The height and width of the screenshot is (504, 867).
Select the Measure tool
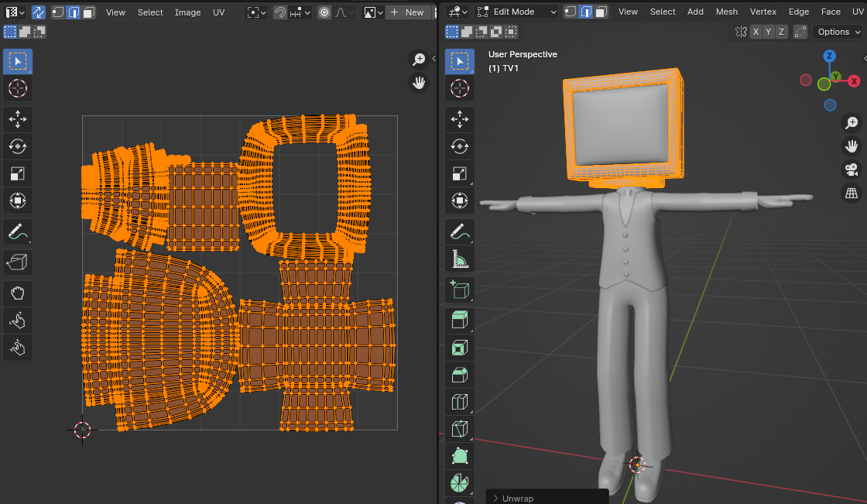click(460, 259)
